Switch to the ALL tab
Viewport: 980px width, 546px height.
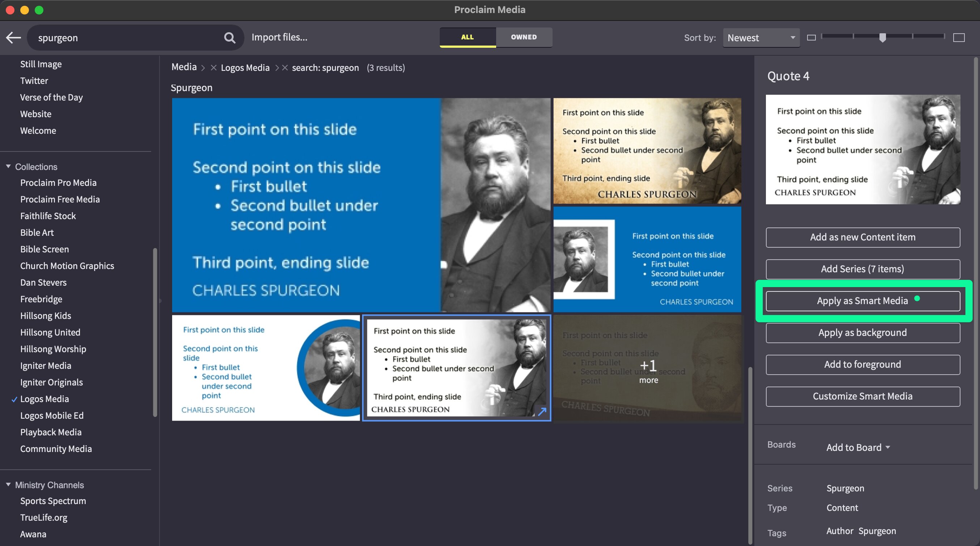468,37
